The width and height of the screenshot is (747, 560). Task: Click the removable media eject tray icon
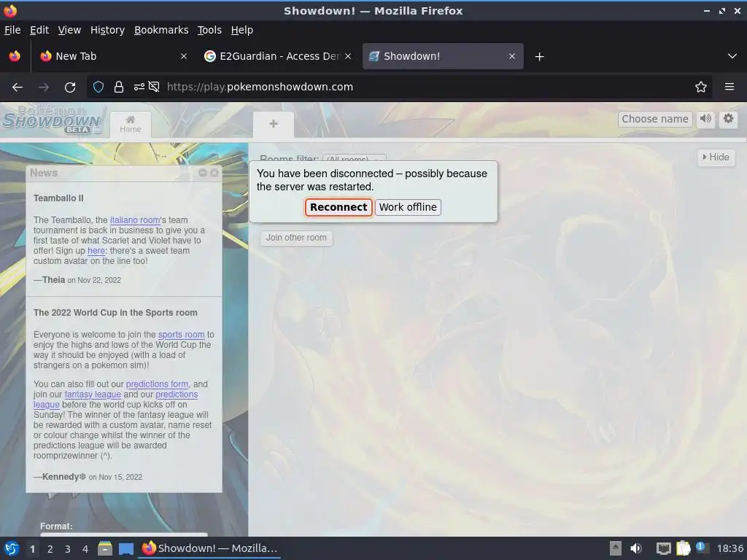(615, 548)
